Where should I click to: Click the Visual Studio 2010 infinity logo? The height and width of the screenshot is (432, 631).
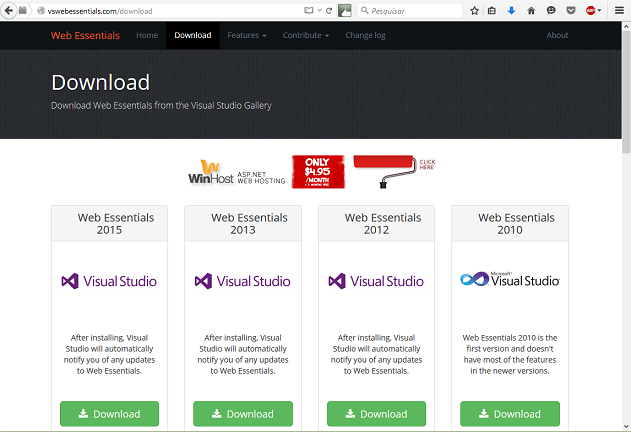pyautogui.click(x=510, y=279)
